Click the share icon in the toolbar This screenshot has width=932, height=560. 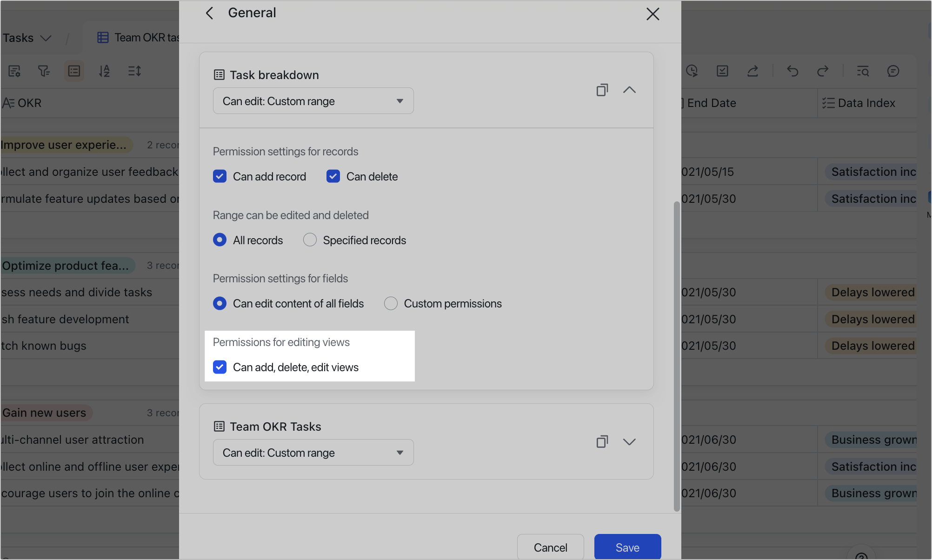pos(753,71)
